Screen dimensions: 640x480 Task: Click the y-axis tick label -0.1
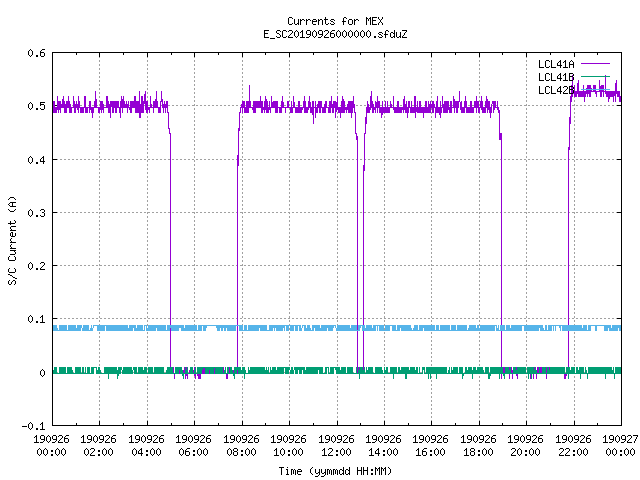click(33, 426)
